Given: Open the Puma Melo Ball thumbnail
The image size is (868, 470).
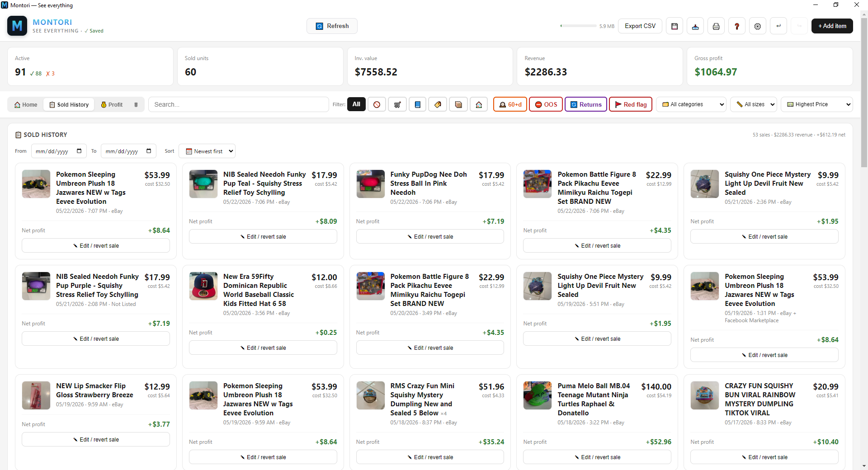Looking at the screenshot, I should coord(538,395).
